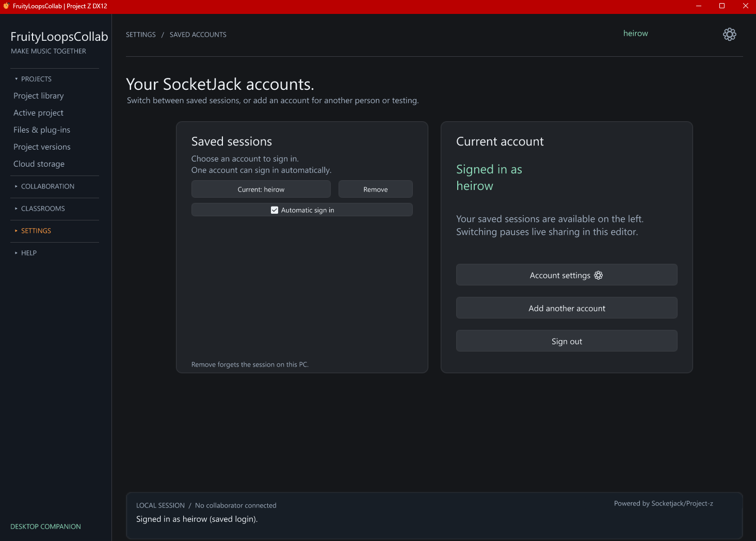
Task: Click Add another account button
Action: coord(567,308)
